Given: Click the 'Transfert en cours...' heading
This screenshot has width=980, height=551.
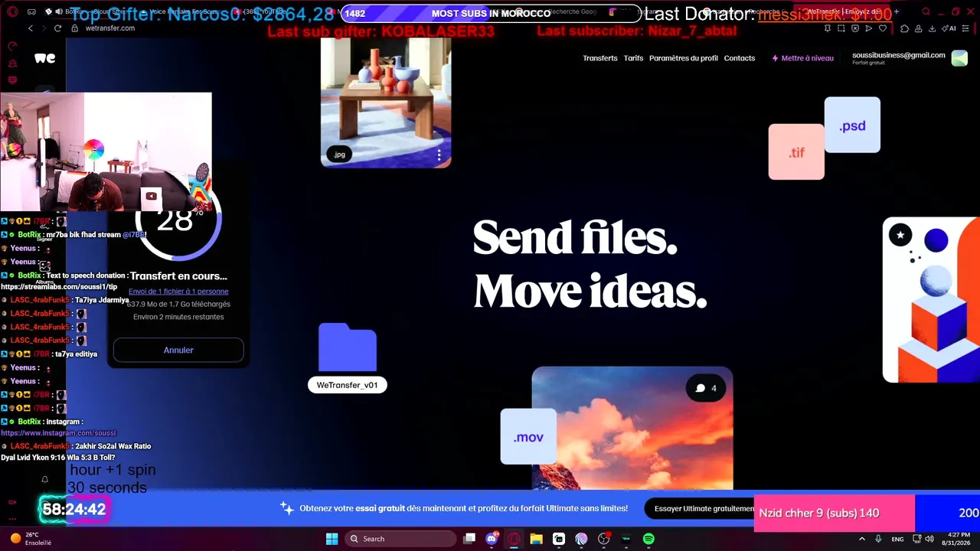Looking at the screenshot, I should point(178,275).
